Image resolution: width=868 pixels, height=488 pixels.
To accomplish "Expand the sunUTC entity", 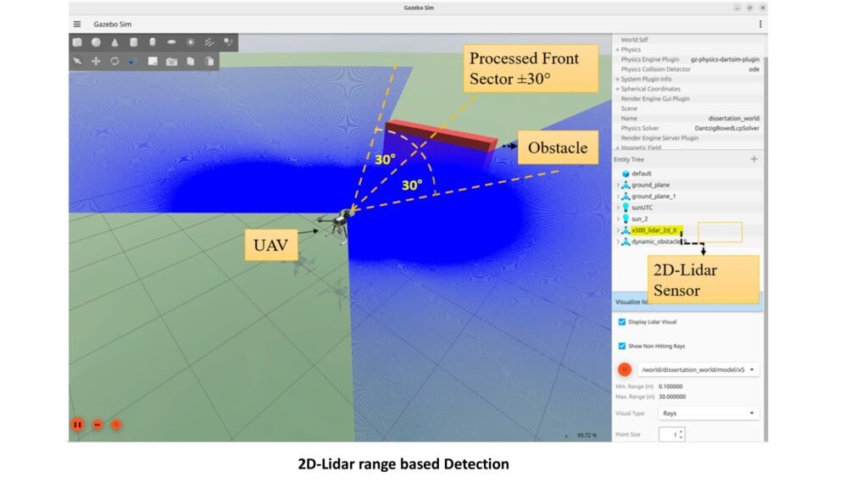I will (x=618, y=208).
